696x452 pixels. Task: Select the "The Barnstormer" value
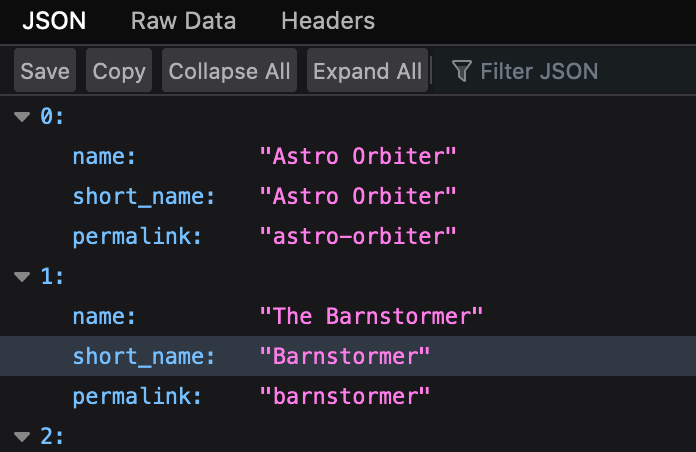(371, 316)
